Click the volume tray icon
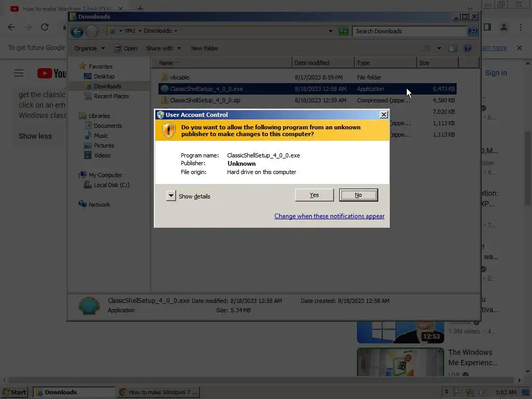The height and width of the screenshot is (399, 532). click(x=482, y=392)
